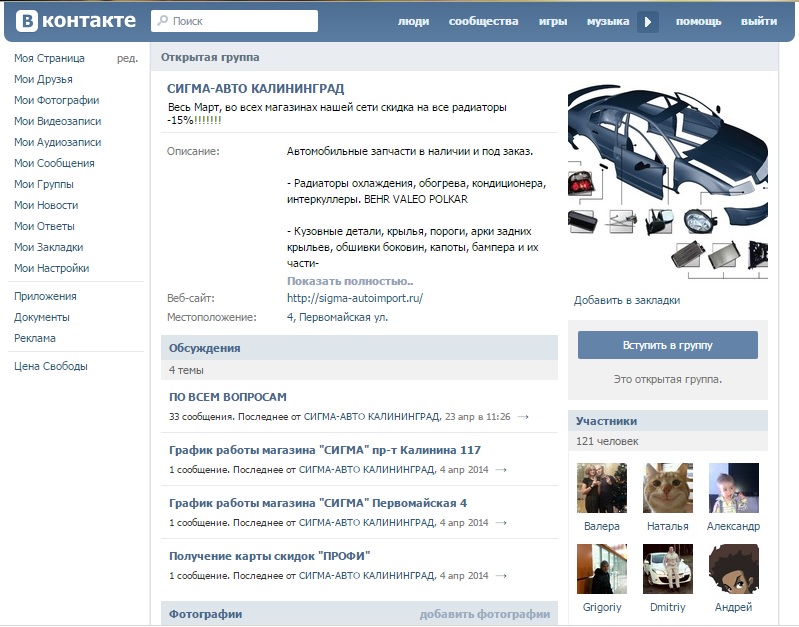This screenshot has width=799, height=627.
Task: Open the игры header link
Action: [553, 21]
